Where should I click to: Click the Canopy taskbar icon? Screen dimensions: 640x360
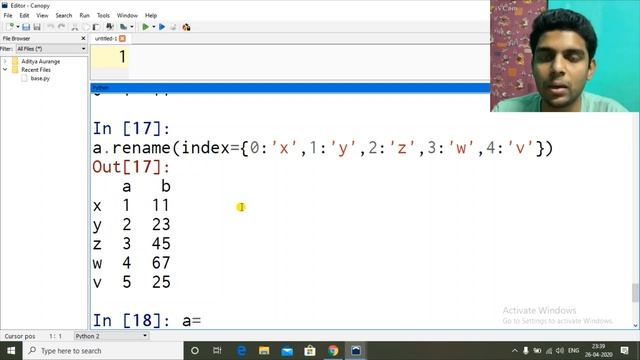[x=356, y=351]
